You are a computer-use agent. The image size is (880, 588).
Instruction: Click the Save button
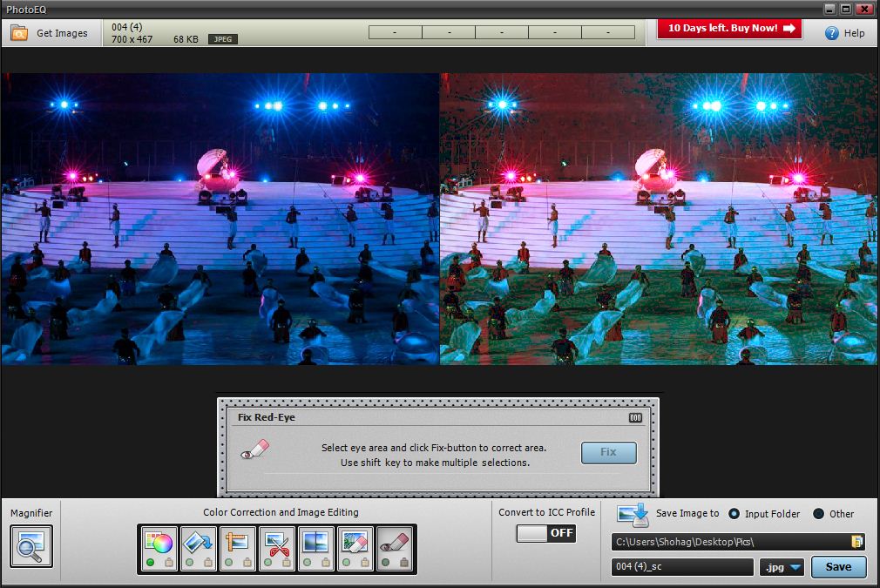(x=838, y=567)
